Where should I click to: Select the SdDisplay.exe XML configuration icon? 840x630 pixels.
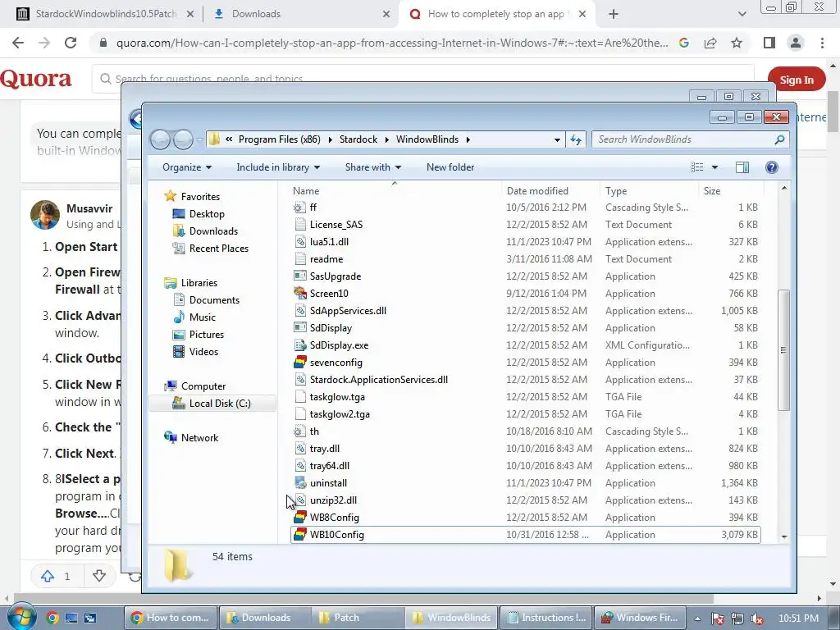point(300,345)
